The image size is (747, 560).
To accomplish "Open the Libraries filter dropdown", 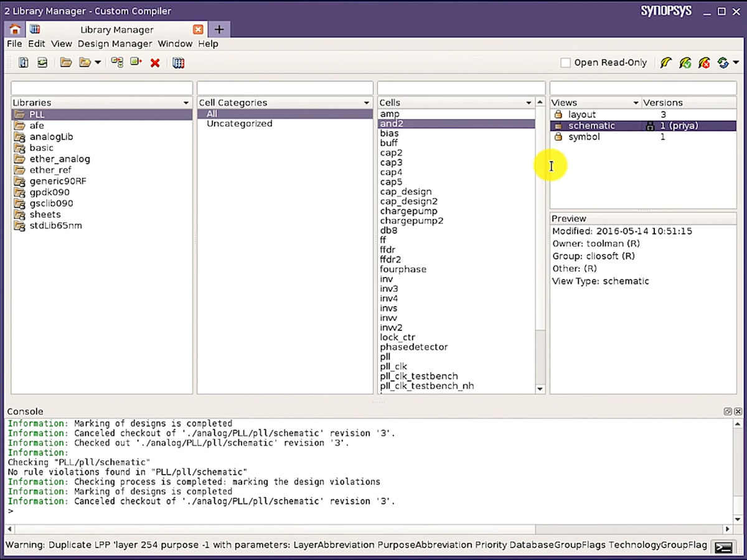I will click(x=186, y=102).
